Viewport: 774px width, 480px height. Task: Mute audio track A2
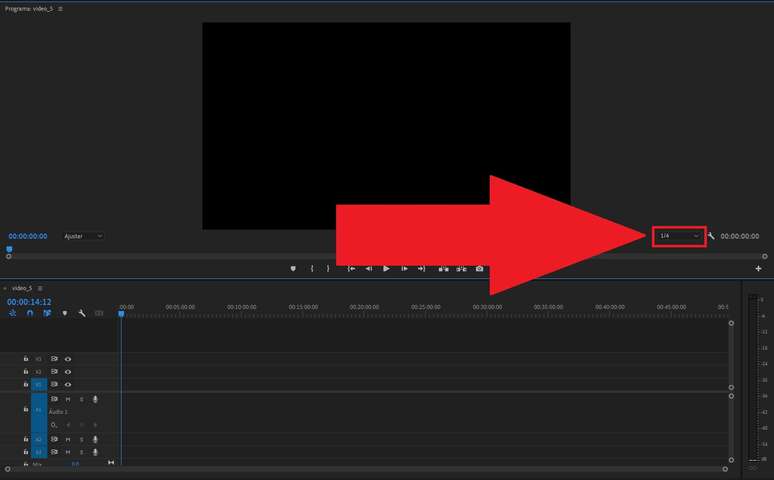(x=68, y=439)
